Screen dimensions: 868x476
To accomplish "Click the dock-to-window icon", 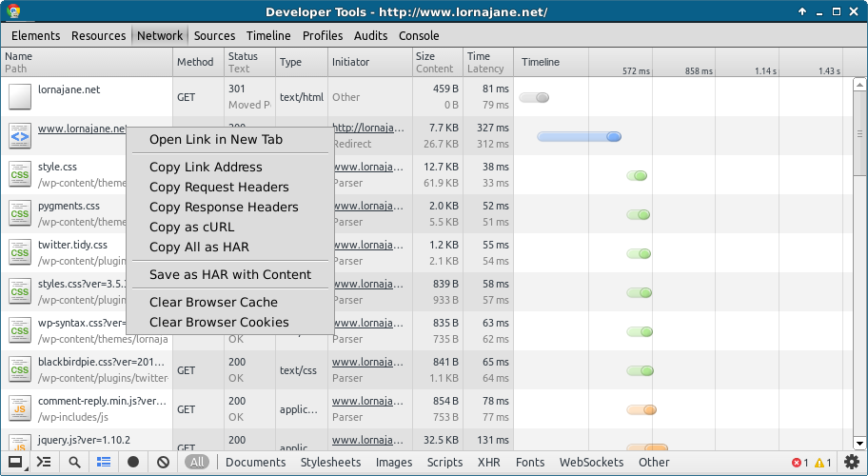I will [x=15, y=462].
